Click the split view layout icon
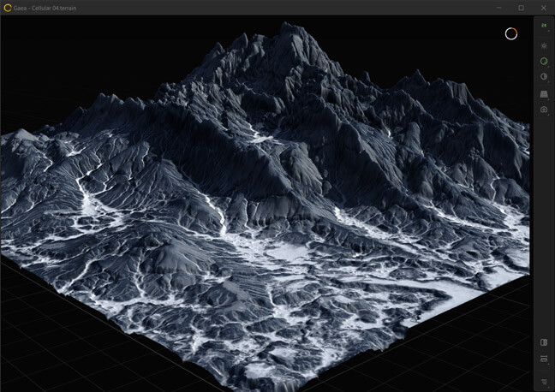Screen dimensions: 555x392 pos(544,359)
